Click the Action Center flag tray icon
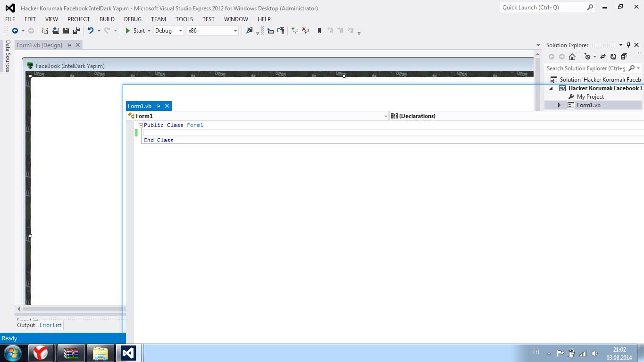 click(560, 353)
